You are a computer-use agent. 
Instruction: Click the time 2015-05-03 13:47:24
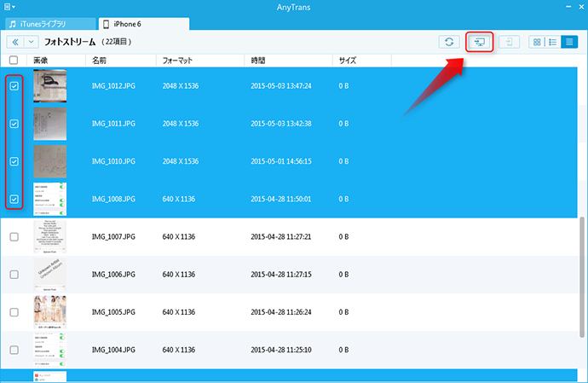281,86
